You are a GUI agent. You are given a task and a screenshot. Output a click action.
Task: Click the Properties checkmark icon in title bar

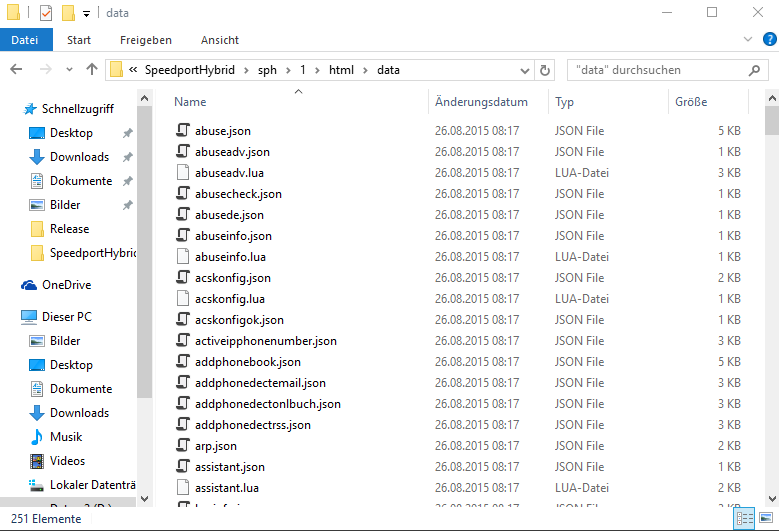[46, 13]
